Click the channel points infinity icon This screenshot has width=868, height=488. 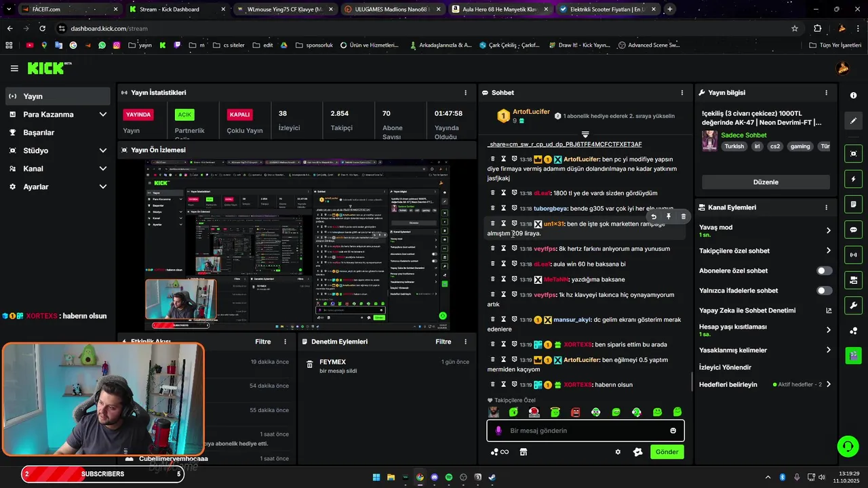pos(500,452)
